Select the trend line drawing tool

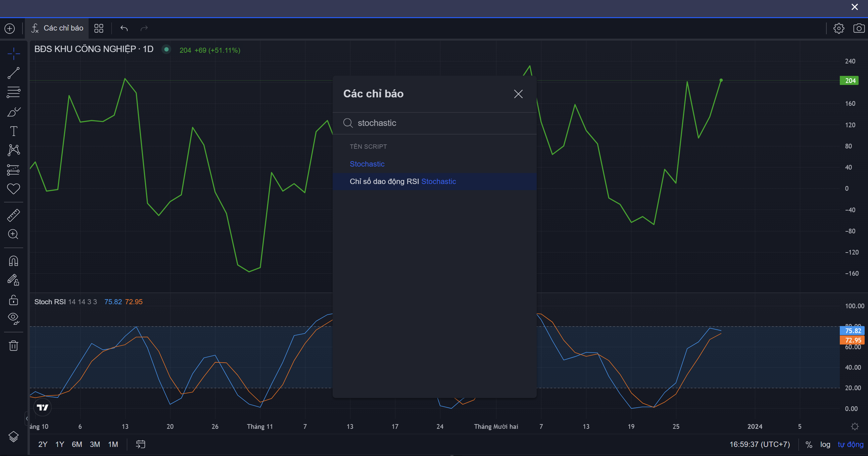tap(13, 73)
